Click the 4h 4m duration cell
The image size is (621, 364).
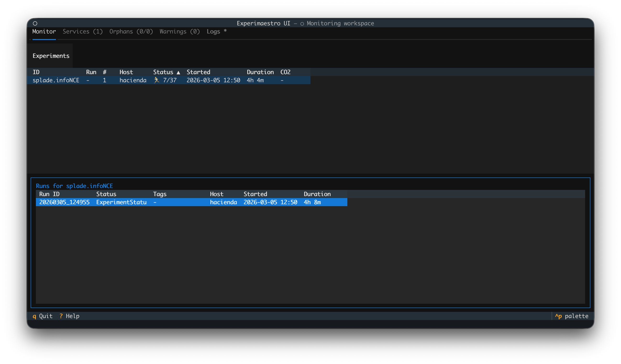click(255, 80)
